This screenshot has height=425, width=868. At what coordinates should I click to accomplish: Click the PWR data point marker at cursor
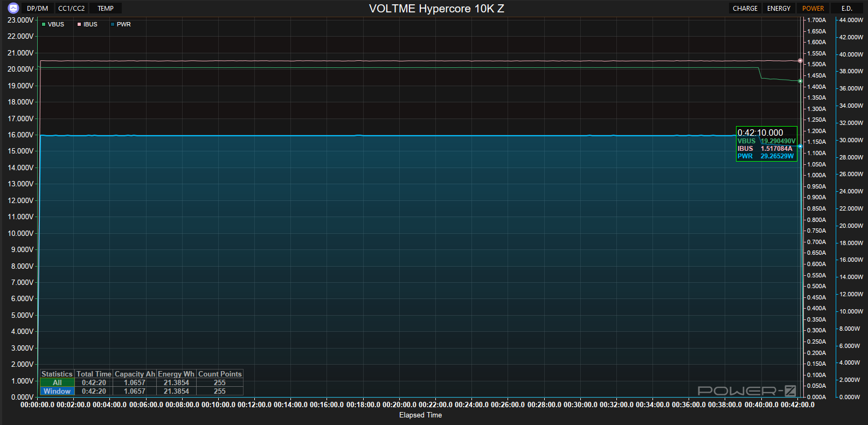coord(800,147)
